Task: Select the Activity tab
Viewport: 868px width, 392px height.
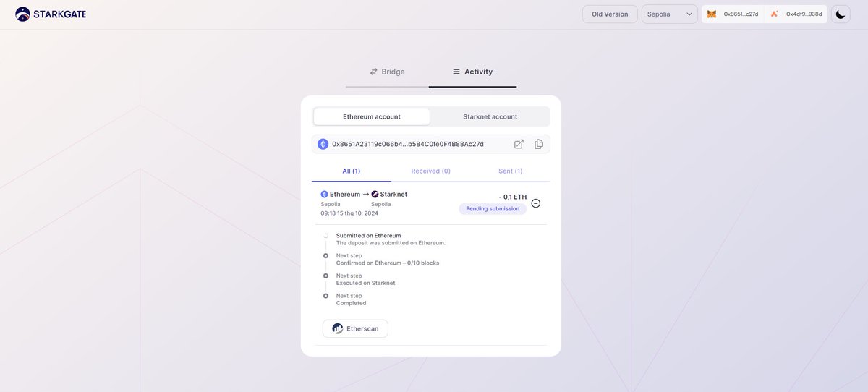Action: pos(472,72)
